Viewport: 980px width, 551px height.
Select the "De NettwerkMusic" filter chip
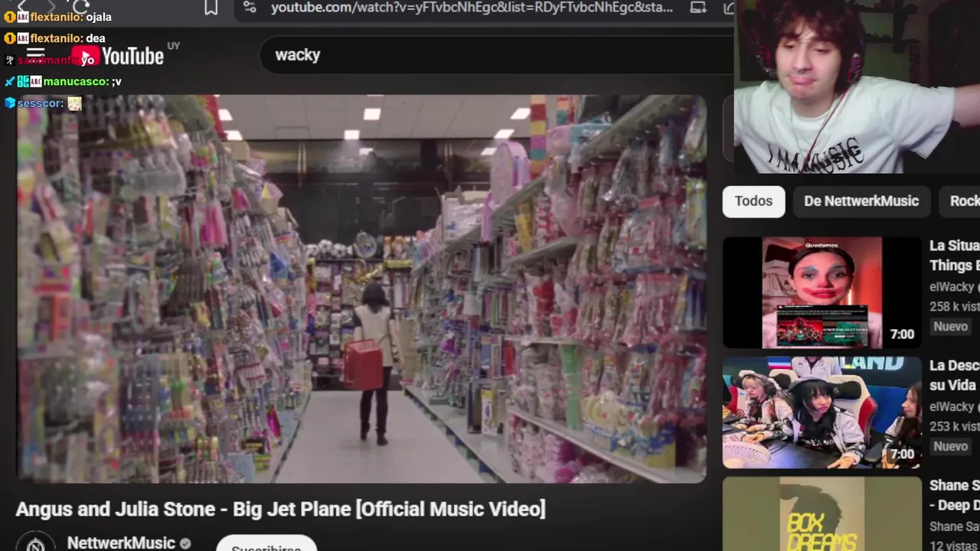861,201
